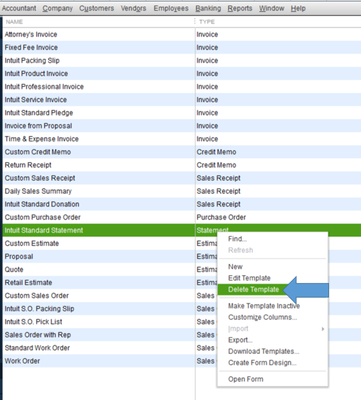The image size is (361, 400).
Task: Click New in the context menu
Action: (235, 267)
